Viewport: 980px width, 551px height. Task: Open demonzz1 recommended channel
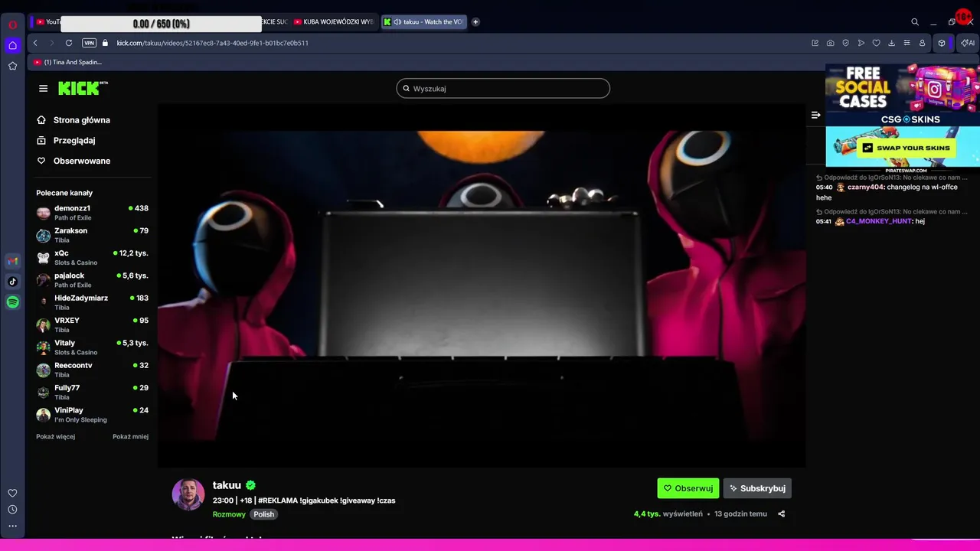(x=92, y=213)
